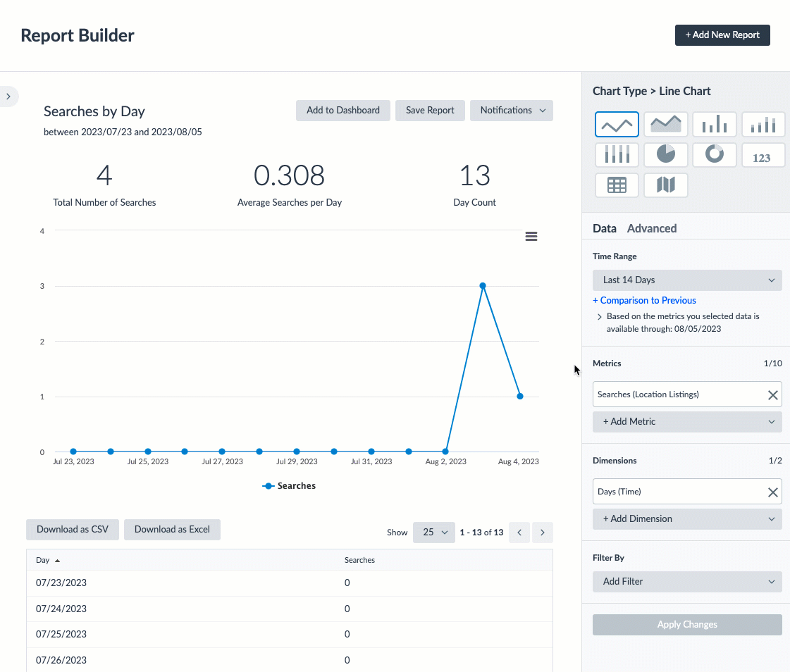Open the chart hamburger export menu

(531, 236)
